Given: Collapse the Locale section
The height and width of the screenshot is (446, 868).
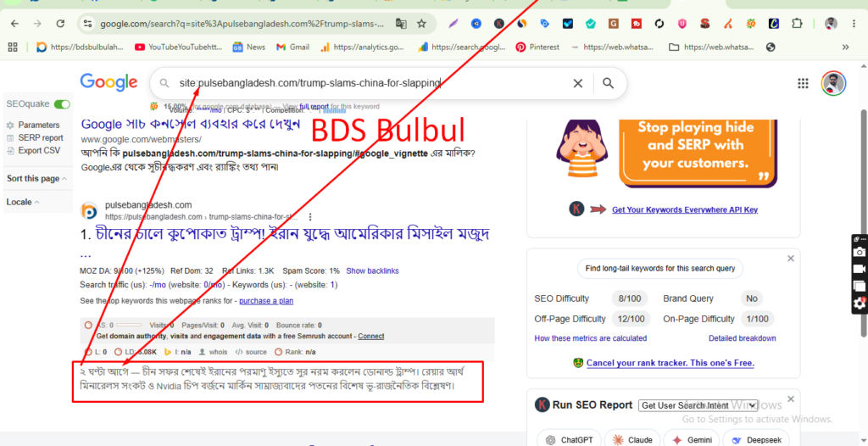Looking at the screenshot, I should [x=23, y=202].
